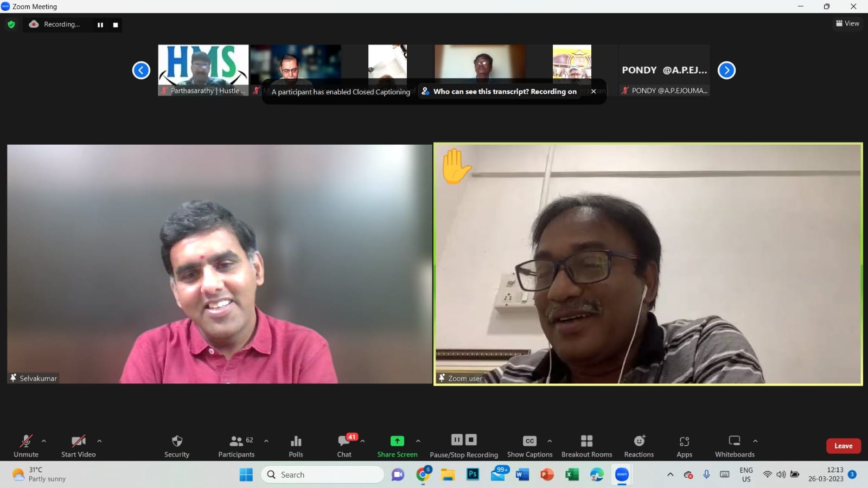Dismiss the transcript recording notification
The width and height of the screenshot is (868, 488).
tap(593, 92)
